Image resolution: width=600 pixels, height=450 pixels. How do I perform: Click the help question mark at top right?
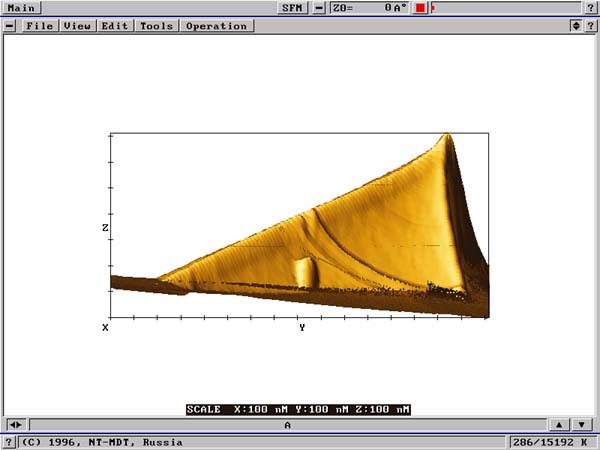[x=591, y=8]
